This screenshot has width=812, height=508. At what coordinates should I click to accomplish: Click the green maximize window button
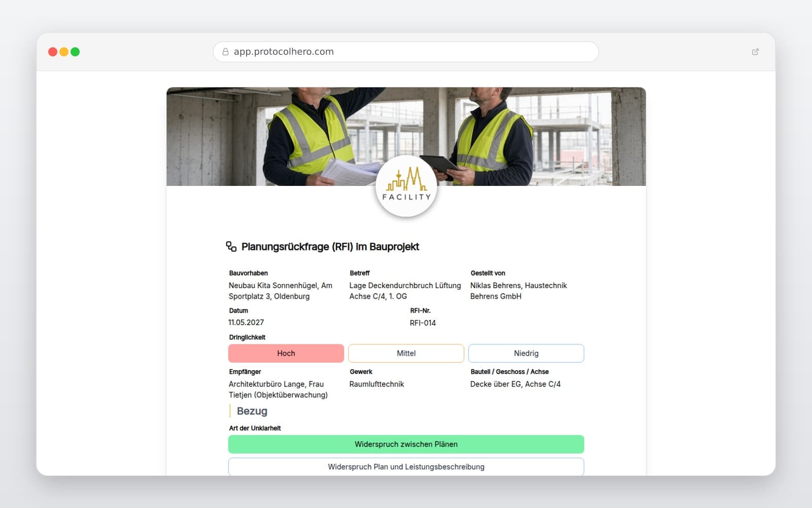[x=75, y=52]
